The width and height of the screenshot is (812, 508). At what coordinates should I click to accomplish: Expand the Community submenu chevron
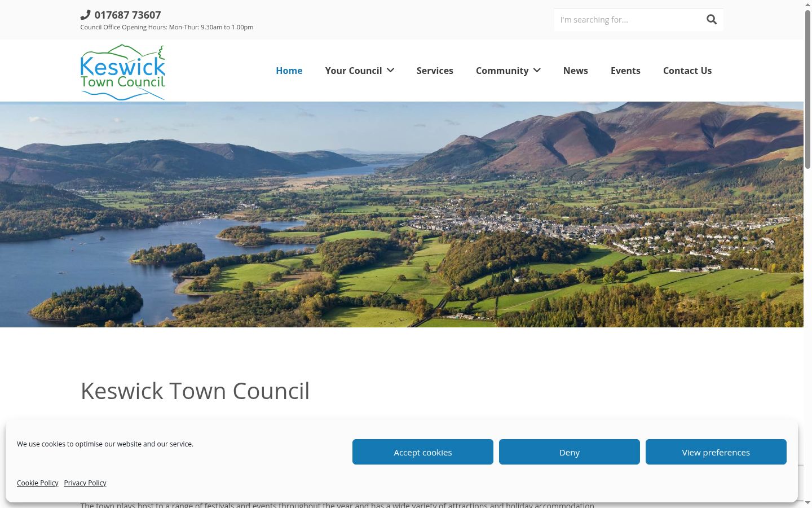(x=537, y=71)
